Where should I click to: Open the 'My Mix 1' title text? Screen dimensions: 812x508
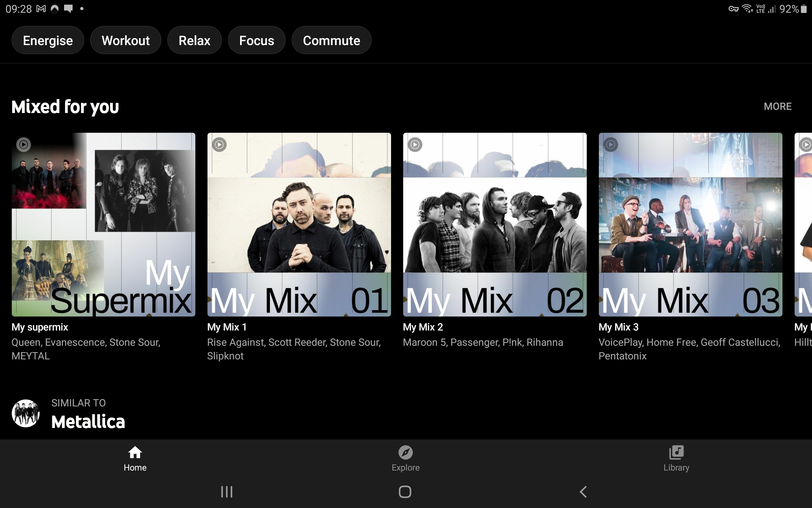click(227, 327)
